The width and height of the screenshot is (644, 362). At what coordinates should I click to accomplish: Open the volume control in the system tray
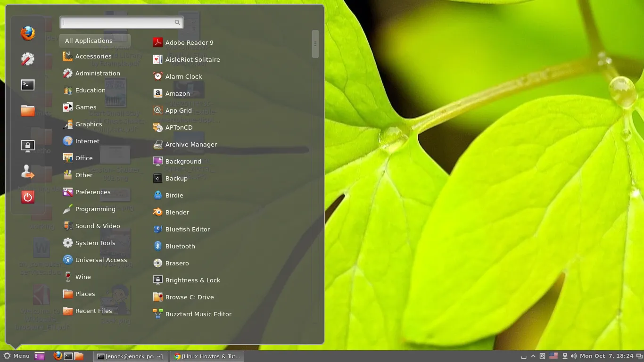573,356
